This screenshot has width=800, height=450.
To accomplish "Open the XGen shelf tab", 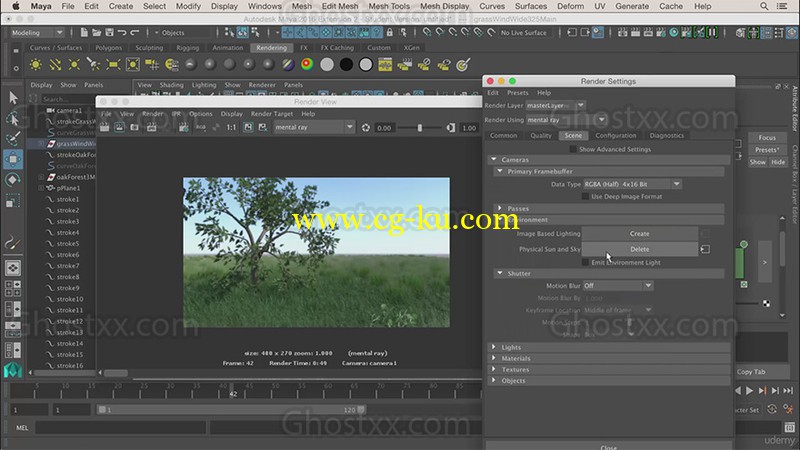I will tap(412, 47).
